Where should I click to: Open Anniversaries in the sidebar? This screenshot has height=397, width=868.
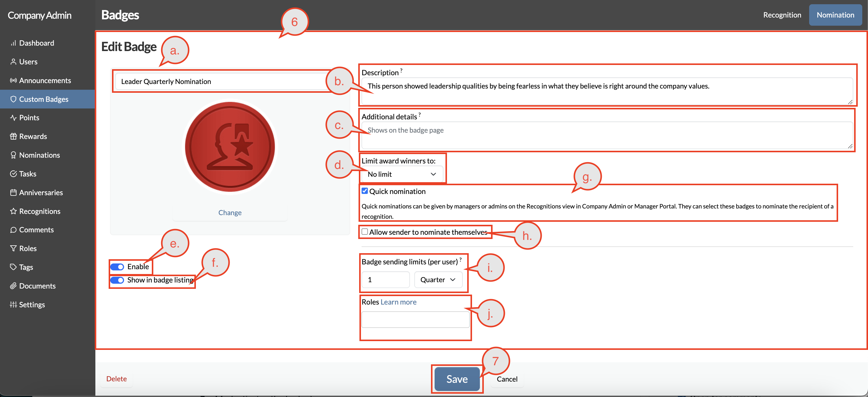(47, 192)
